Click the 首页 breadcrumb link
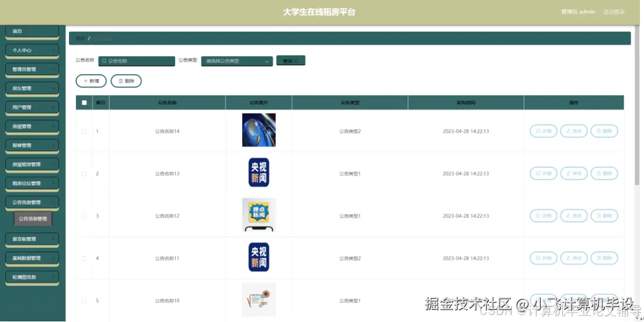Image resolution: width=644 pixels, height=322 pixels. 80,38
